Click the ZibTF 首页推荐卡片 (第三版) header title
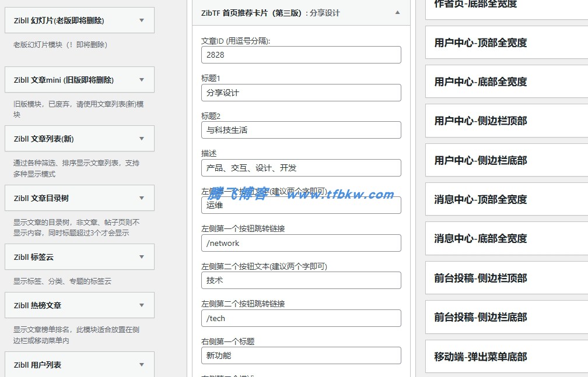 click(251, 13)
